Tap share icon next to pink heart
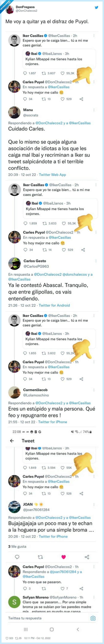 pos(87,557)
